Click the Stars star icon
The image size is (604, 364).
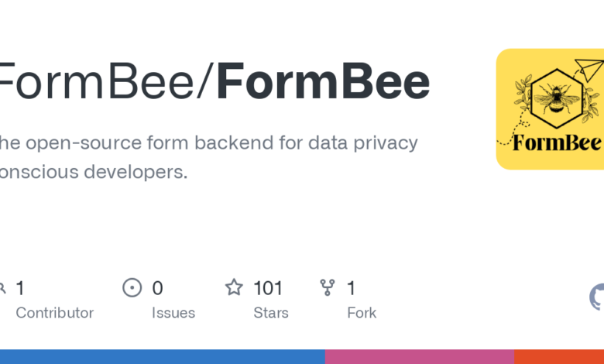234,288
